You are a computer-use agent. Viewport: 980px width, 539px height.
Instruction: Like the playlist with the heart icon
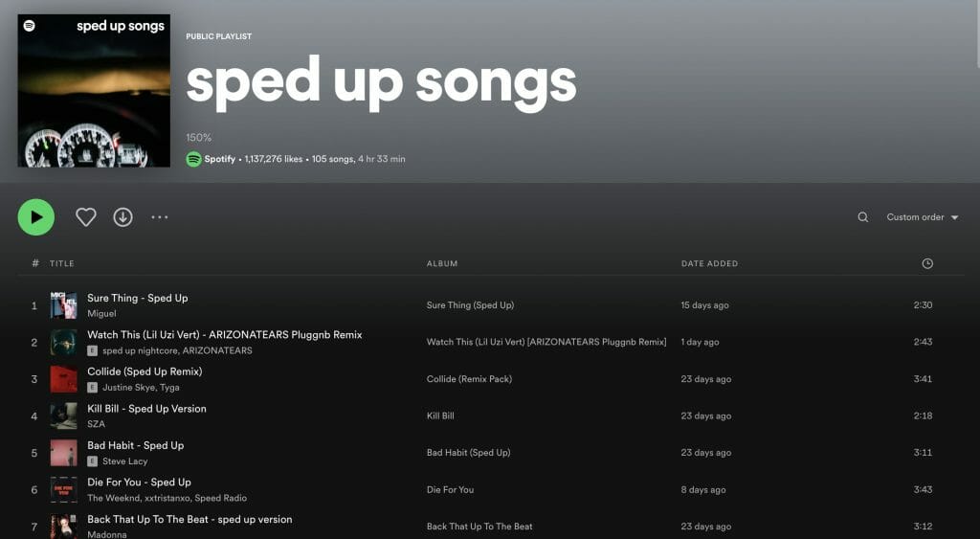[x=85, y=217]
